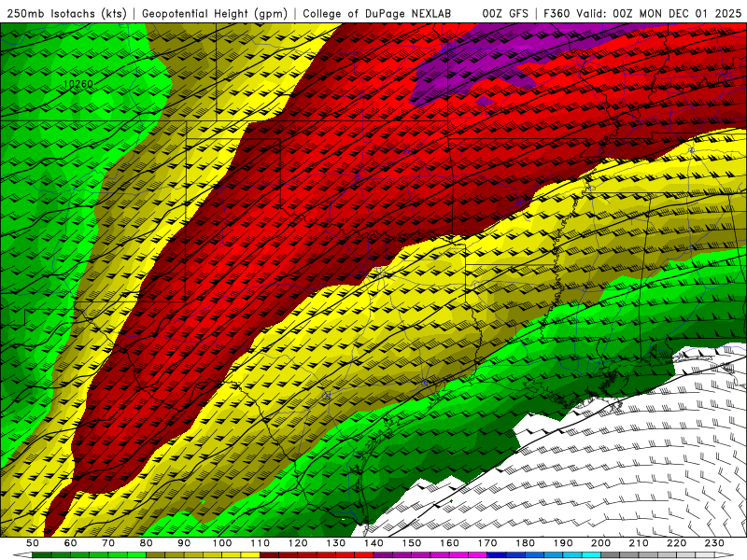Screen dimensions: 747x560
Task: Click the 50 knot color bar label
Action: [x=33, y=543]
